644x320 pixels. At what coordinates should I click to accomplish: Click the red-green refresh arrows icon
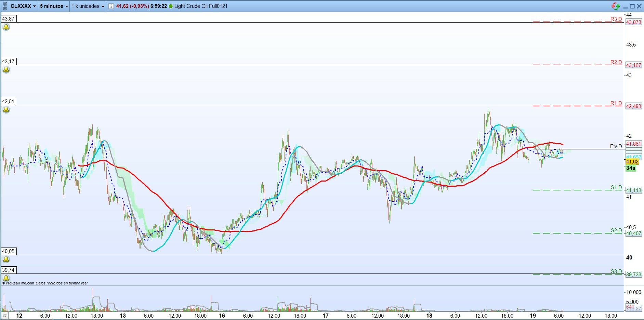tap(615, 6)
